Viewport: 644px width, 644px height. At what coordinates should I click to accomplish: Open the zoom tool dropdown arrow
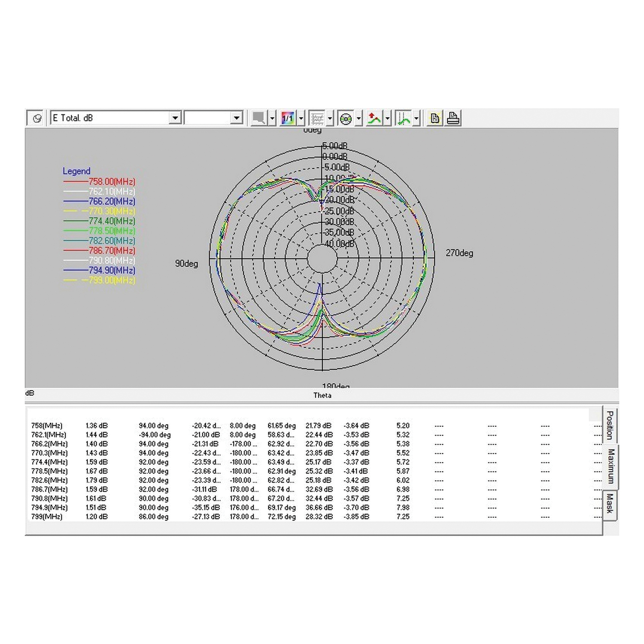pyautogui.click(x=272, y=118)
